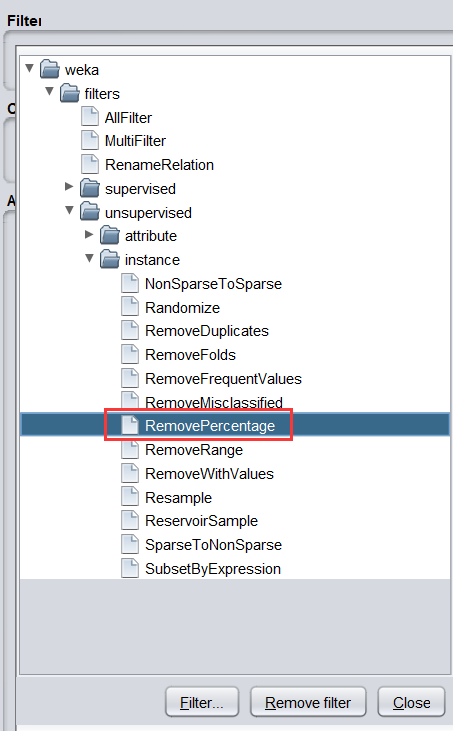
Task: Choose the RemoveMisclassified filter label
Action: coord(214,402)
